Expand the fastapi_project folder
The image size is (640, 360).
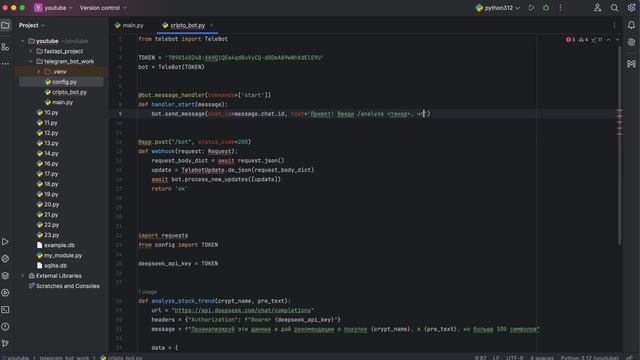pos(31,51)
